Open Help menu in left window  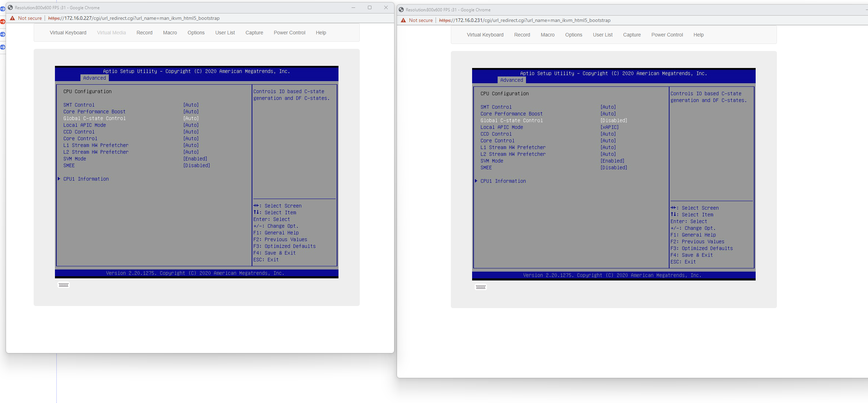(x=321, y=33)
